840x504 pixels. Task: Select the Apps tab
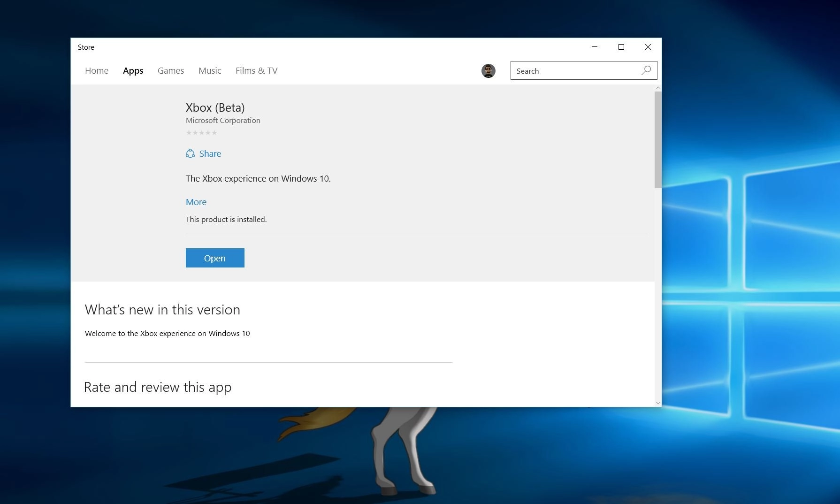point(133,71)
